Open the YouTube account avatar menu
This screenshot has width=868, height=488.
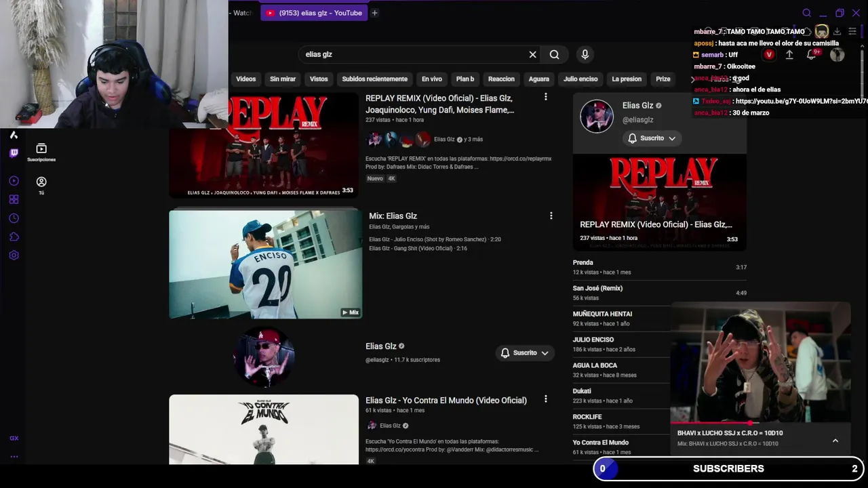[x=837, y=55]
